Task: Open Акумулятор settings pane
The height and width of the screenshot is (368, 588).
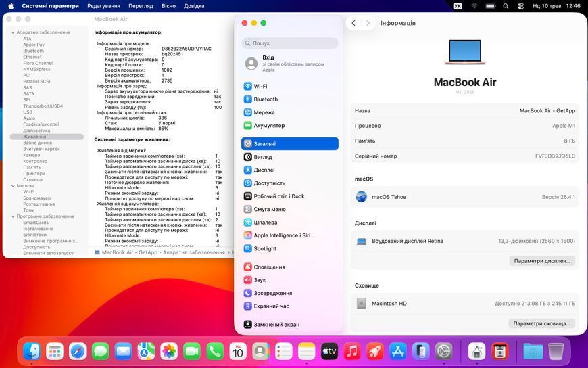Action: coord(289,126)
